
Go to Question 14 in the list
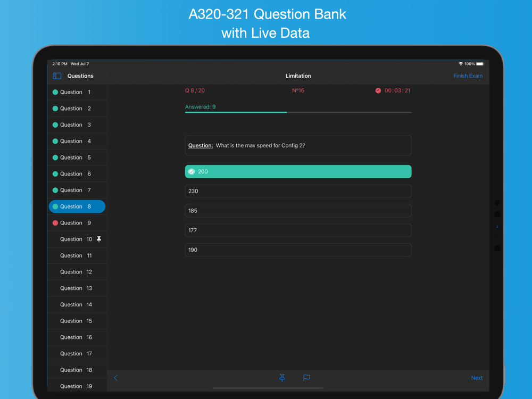[77, 305]
